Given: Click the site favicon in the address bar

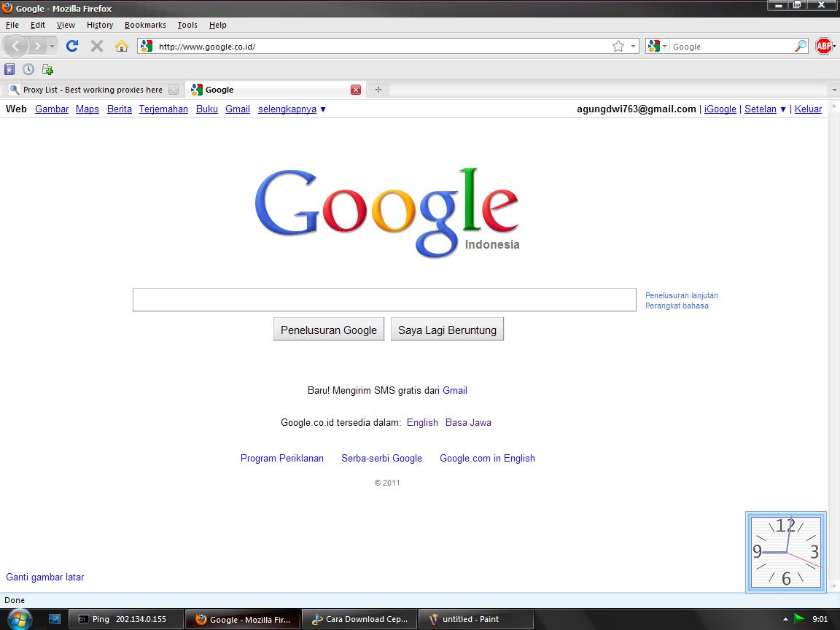Looking at the screenshot, I should click(147, 46).
